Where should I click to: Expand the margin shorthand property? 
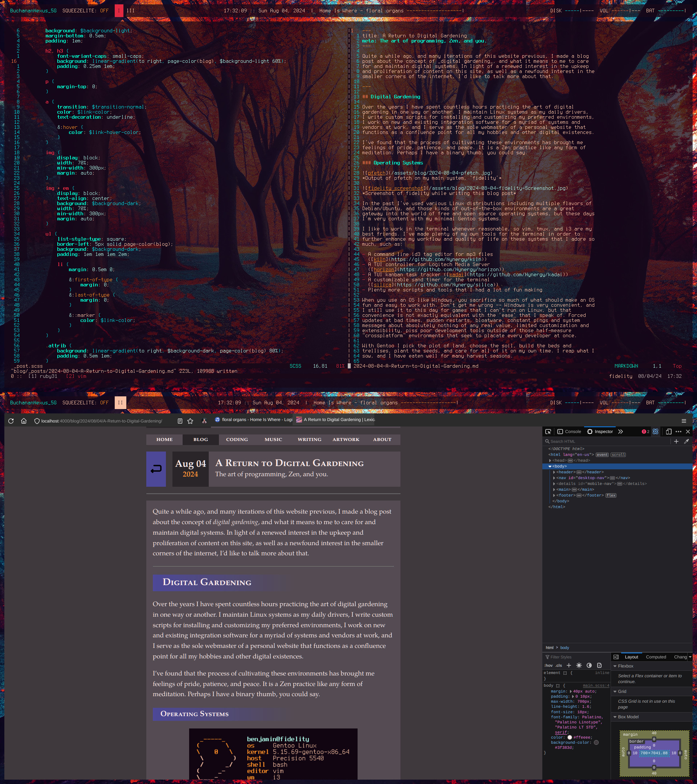coord(571,691)
